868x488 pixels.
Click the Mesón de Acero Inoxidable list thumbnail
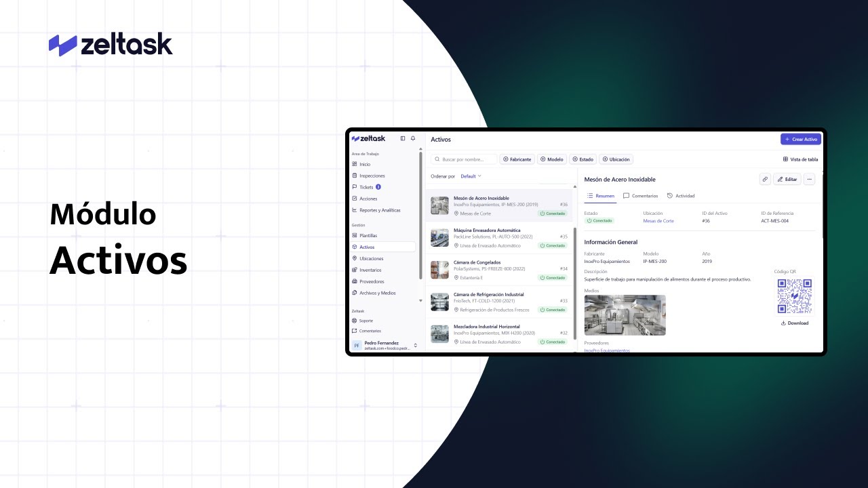[x=439, y=205]
